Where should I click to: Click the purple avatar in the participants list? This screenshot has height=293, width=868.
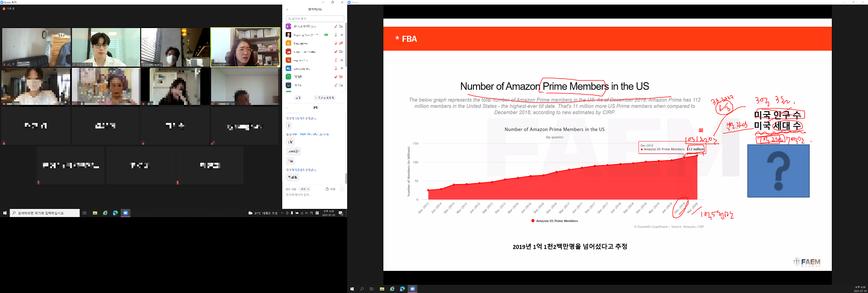pyautogui.click(x=288, y=26)
